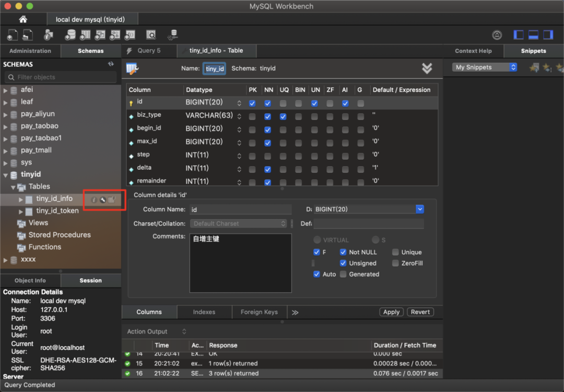The height and width of the screenshot is (392, 564).
Task: Search table data toolbar icon
Action: coord(151,35)
